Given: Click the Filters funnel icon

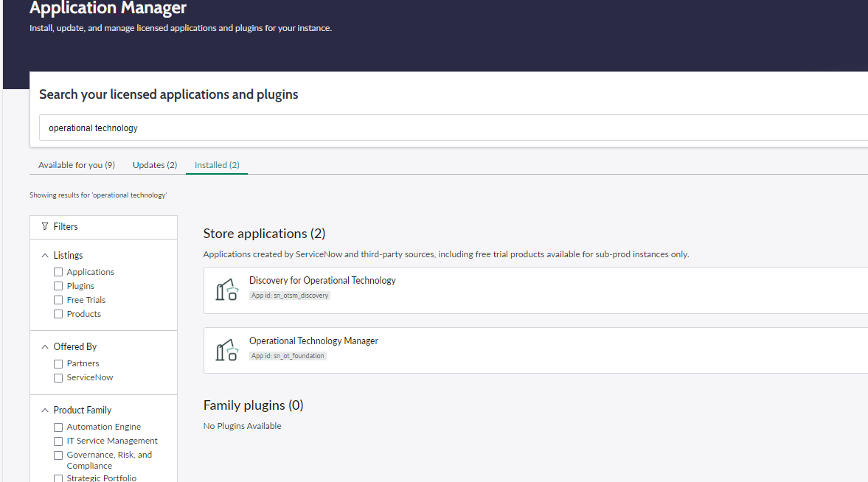Looking at the screenshot, I should (x=46, y=226).
